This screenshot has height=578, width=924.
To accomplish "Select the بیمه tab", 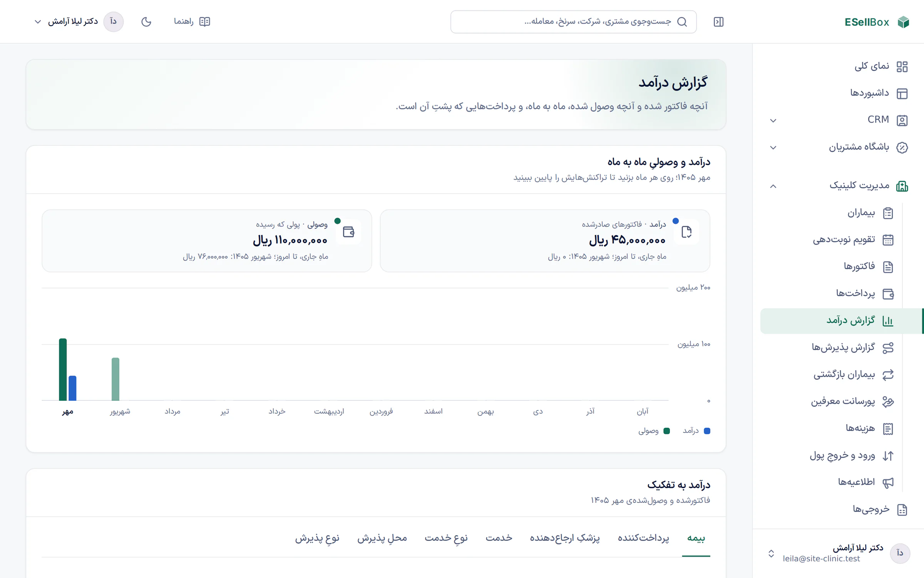I will tap(696, 538).
